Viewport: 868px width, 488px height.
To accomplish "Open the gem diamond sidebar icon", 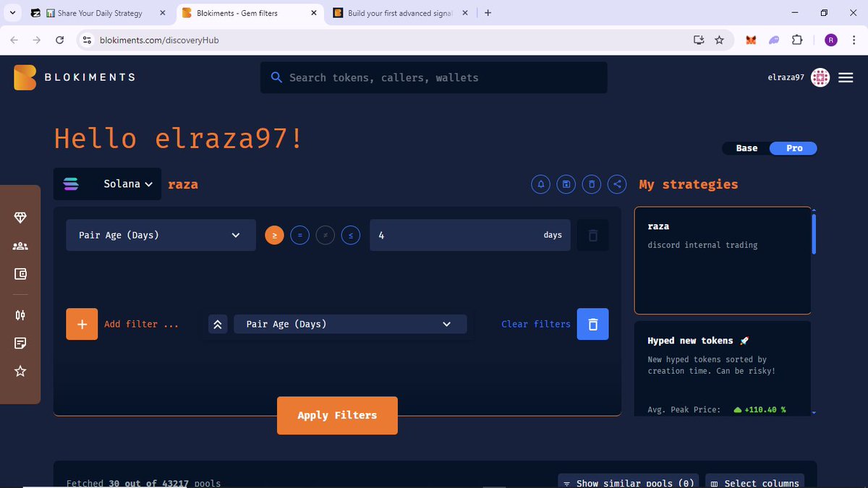I will [x=20, y=218].
